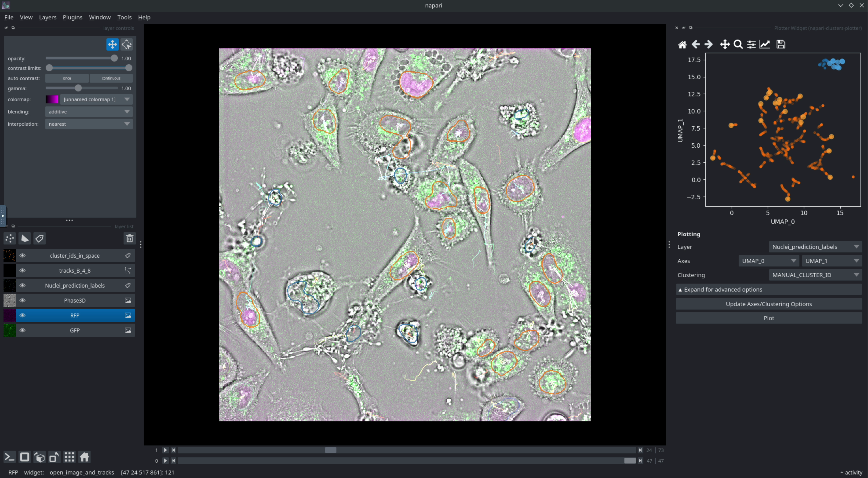
Task: Click the Plot button
Action: click(769, 318)
